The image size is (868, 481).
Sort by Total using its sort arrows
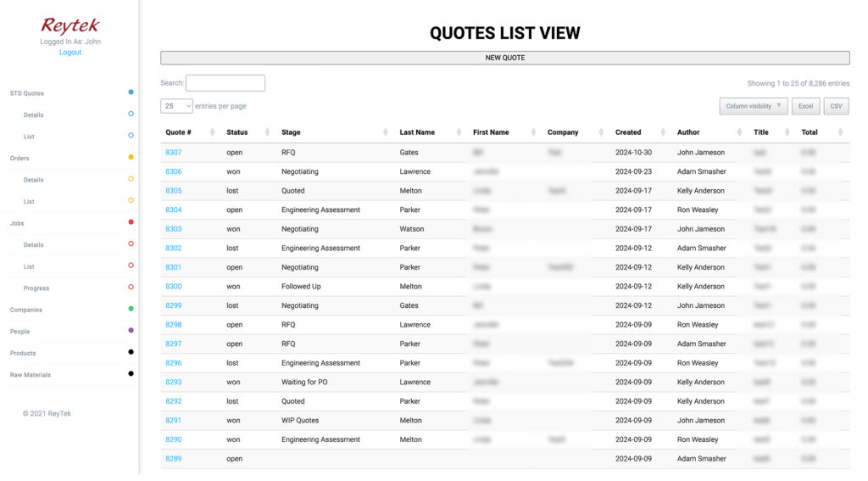point(840,131)
